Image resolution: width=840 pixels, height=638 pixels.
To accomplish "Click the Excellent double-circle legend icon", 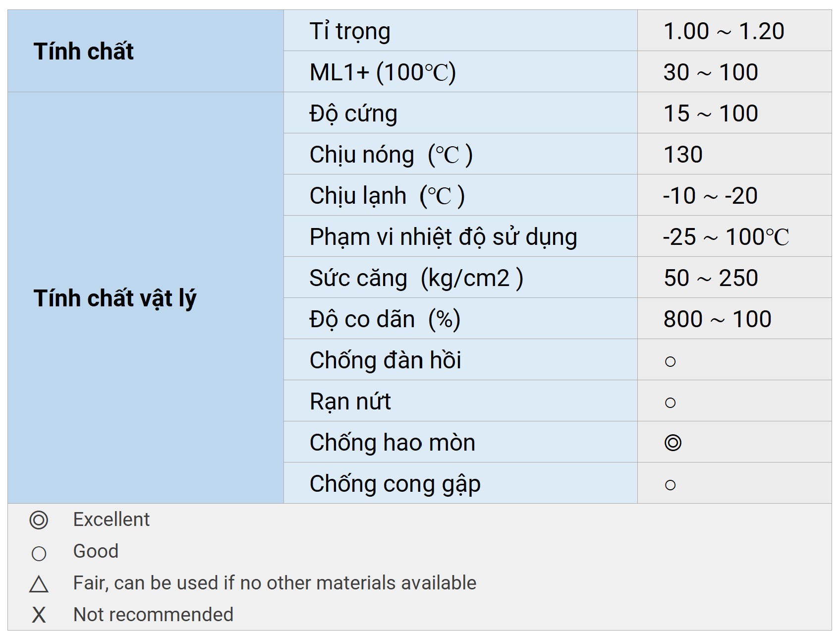I will pyautogui.click(x=39, y=520).
